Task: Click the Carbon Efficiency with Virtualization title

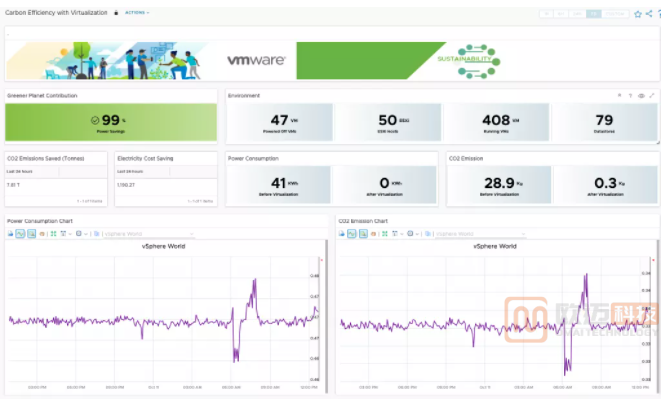Action: coord(56,13)
